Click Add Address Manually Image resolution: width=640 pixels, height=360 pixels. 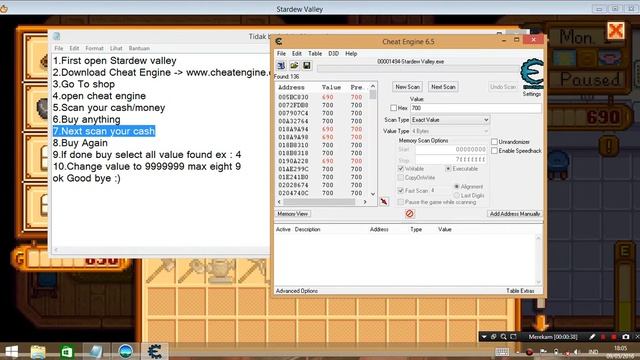click(x=515, y=214)
